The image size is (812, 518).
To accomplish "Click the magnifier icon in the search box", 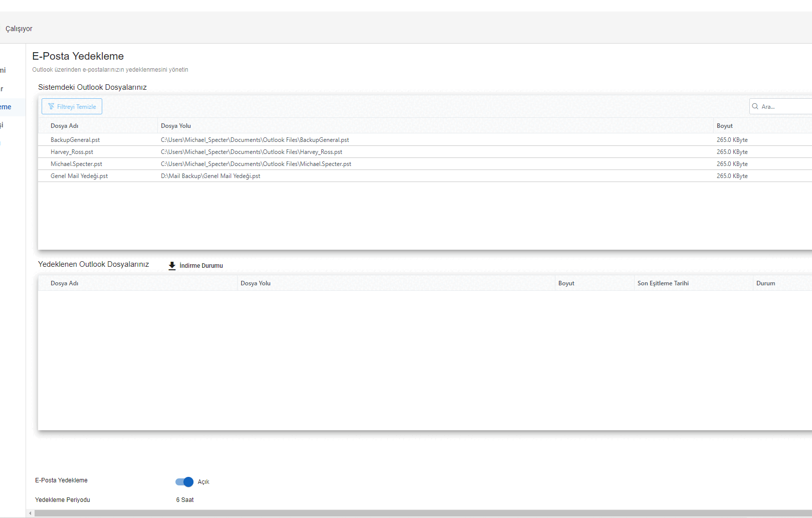I will tap(755, 106).
